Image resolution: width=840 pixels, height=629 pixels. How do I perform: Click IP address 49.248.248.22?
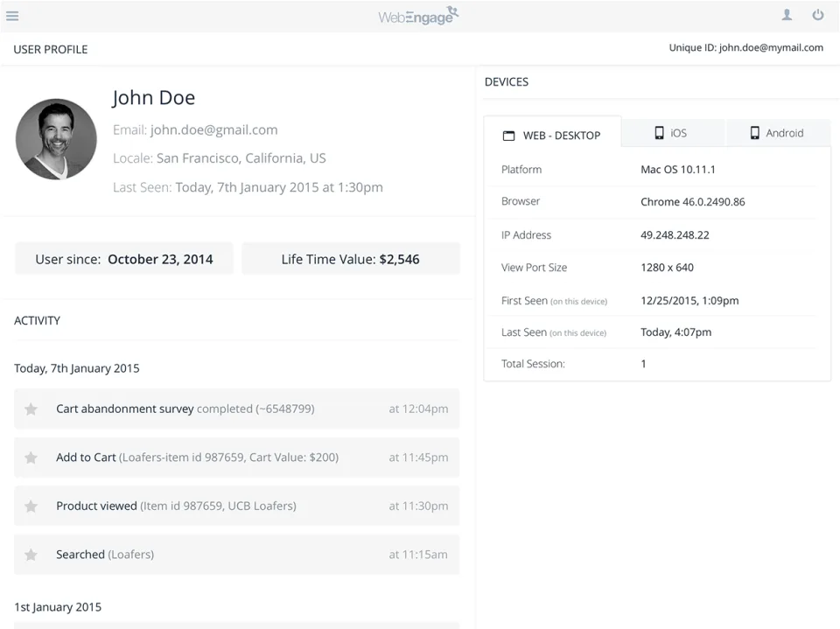coord(675,235)
